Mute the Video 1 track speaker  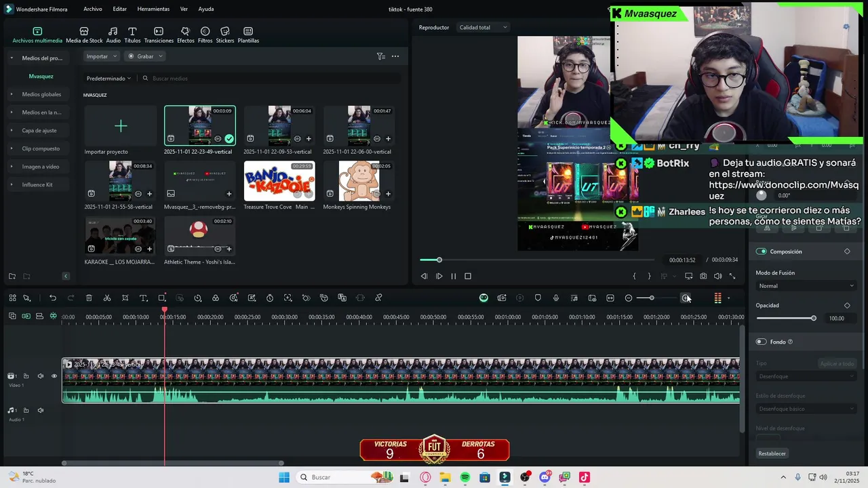(x=41, y=376)
